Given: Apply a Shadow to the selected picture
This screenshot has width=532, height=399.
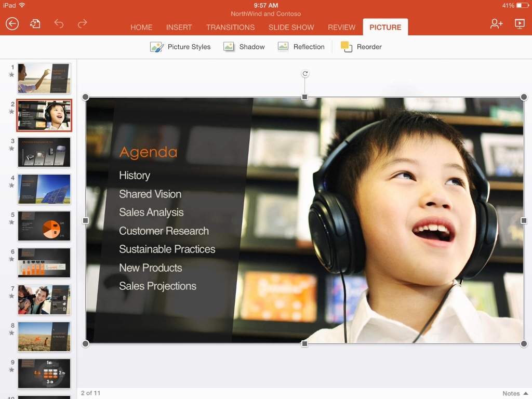Looking at the screenshot, I should click(244, 47).
